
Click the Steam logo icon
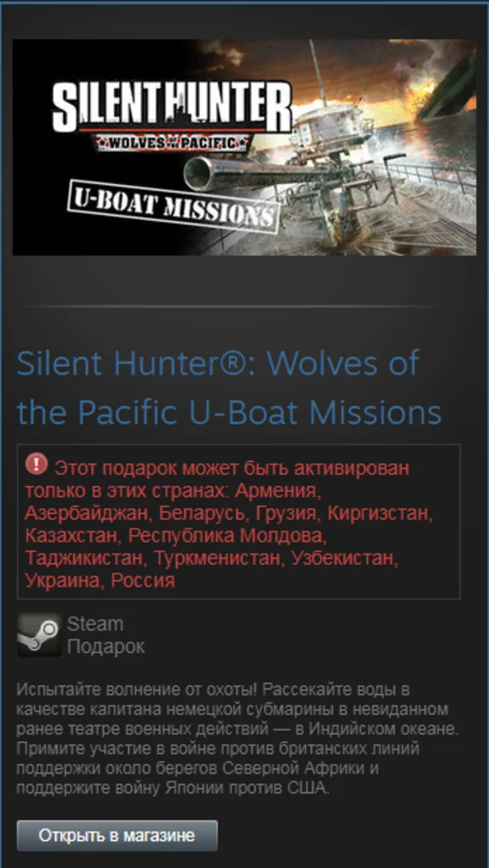pos(39,634)
